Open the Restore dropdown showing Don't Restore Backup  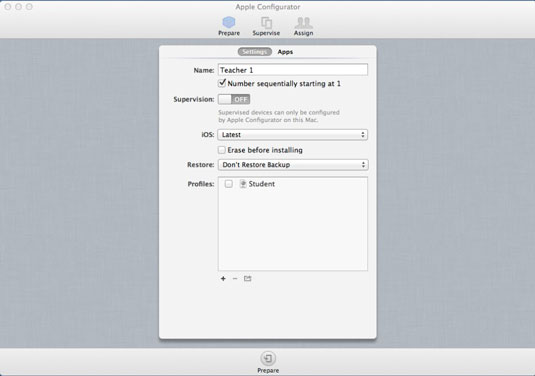coord(293,165)
